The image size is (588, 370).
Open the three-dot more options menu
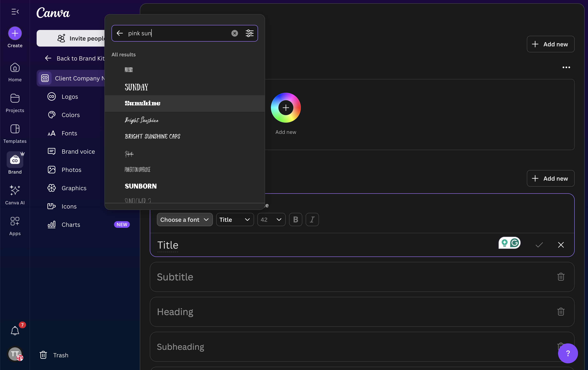click(566, 67)
